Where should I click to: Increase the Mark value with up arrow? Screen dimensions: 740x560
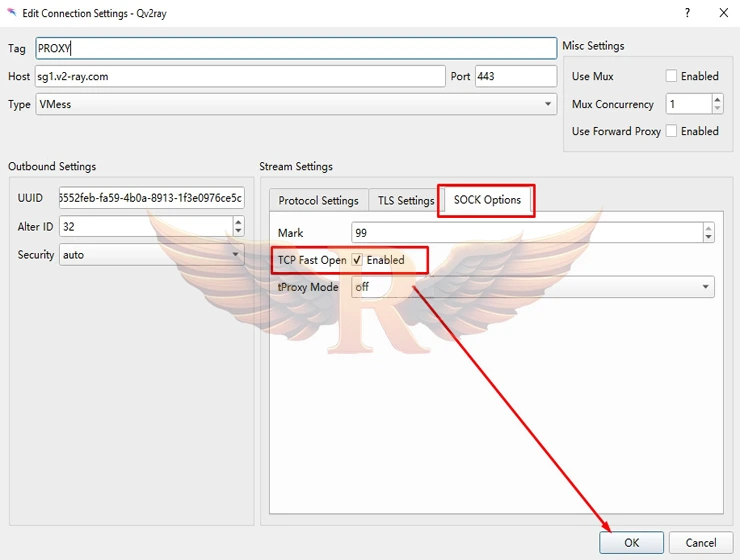click(x=708, y=228)
